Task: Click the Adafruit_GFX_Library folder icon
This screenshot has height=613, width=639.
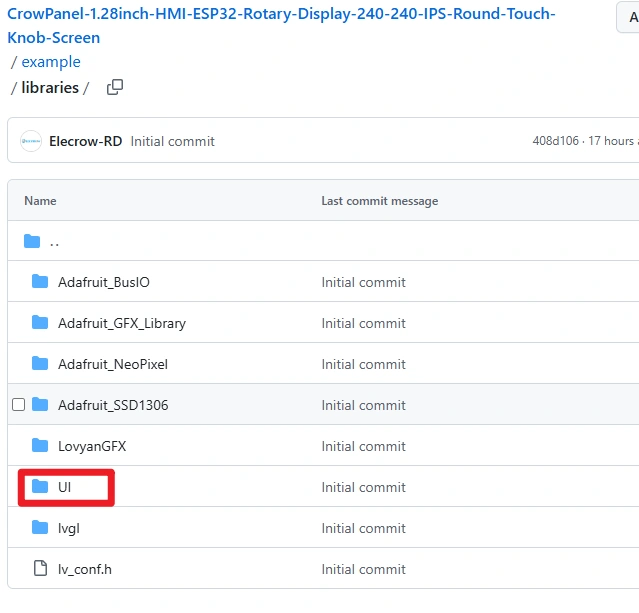Action: coord(40,323)
